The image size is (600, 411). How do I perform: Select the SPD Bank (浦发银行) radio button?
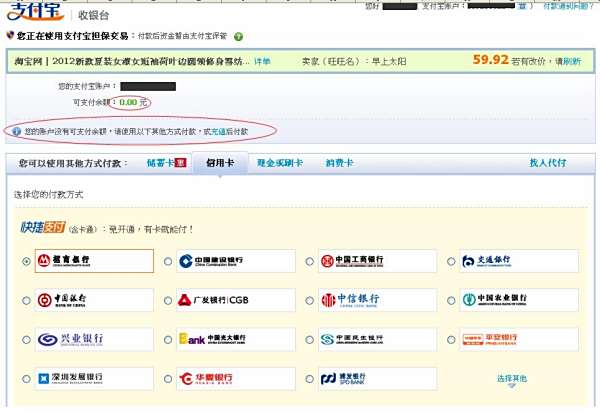click(x=309, y=379)
